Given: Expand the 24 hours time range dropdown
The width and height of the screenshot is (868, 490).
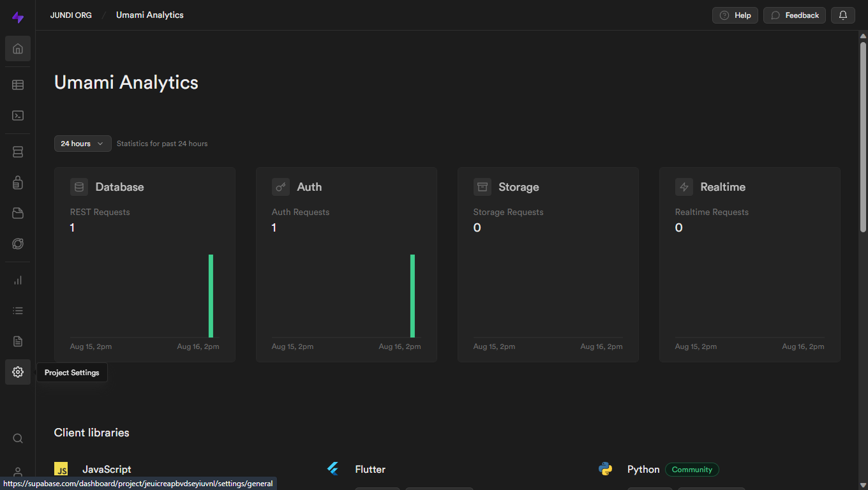Looking at the screenshot, I should click(83, 144).
